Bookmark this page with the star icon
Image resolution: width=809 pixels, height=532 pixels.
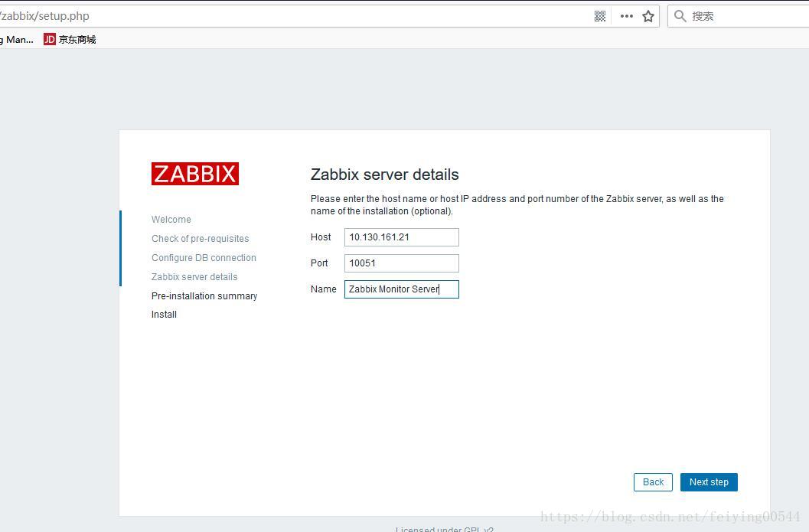click(x=648, y=16)
